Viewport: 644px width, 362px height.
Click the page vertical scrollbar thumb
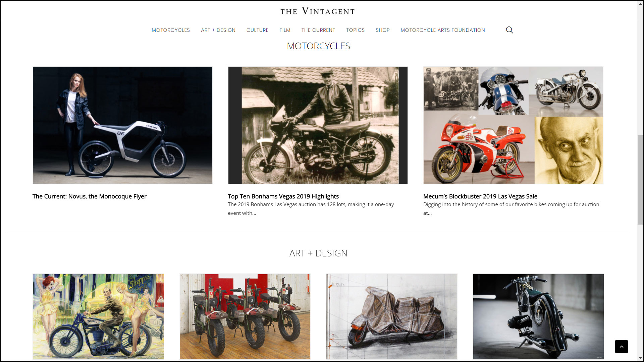[x=640, y=180]
